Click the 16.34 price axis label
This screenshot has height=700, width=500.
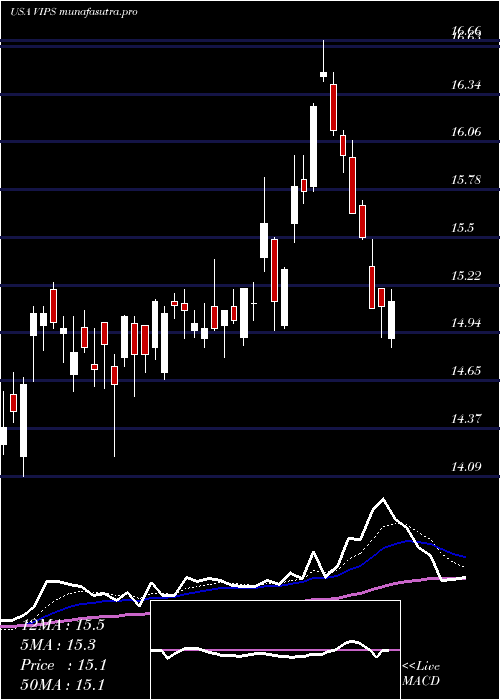(x=466, y=84)
